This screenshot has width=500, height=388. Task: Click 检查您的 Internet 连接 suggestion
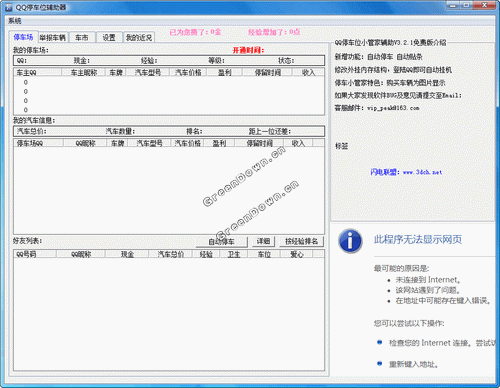point(442,343)
